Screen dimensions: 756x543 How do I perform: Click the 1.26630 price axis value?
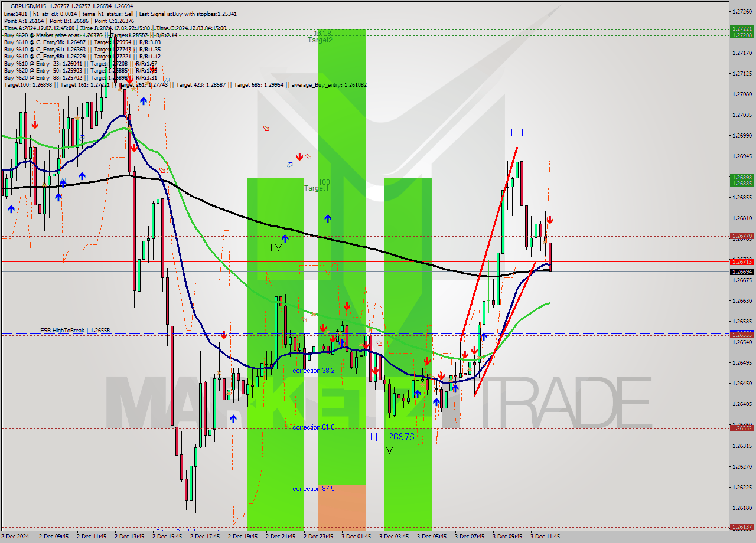coord(741,300)
